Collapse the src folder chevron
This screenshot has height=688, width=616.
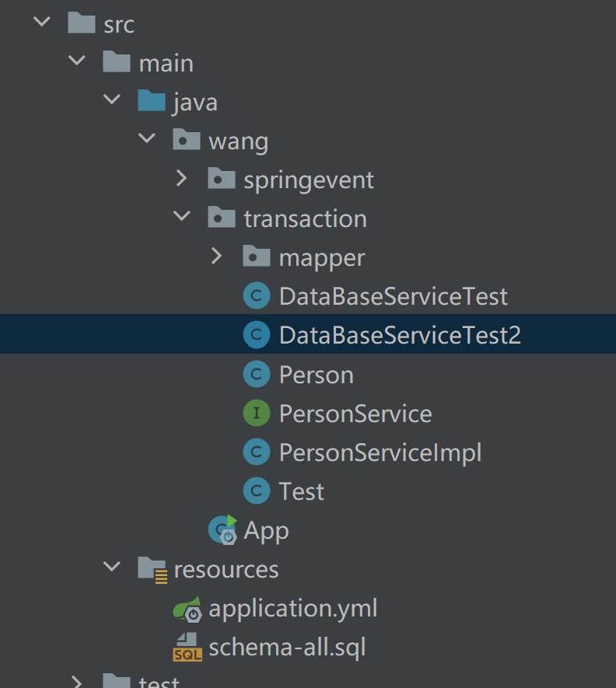(x=42, y=24)
